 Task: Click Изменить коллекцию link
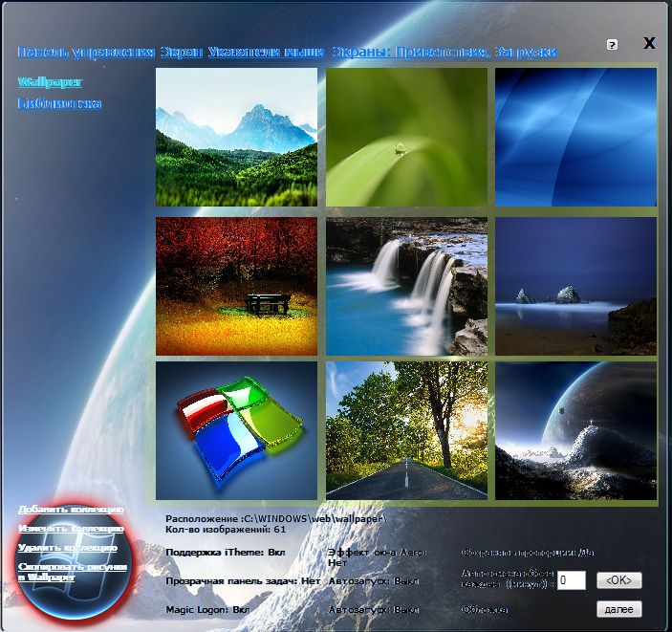(71, 529)
